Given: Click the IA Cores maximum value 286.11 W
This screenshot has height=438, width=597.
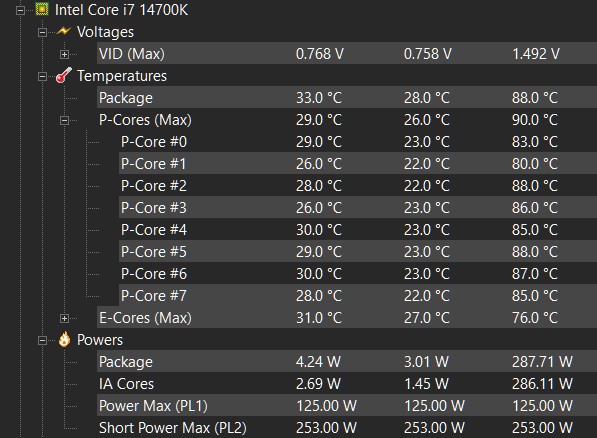Looking at the screenshot, I should pos(542,384).
